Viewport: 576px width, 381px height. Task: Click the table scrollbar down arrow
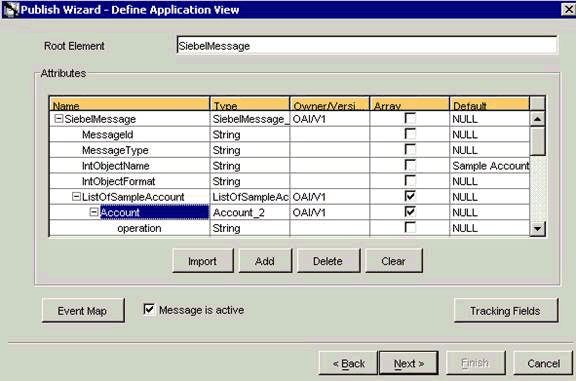(x=537, y=229)
